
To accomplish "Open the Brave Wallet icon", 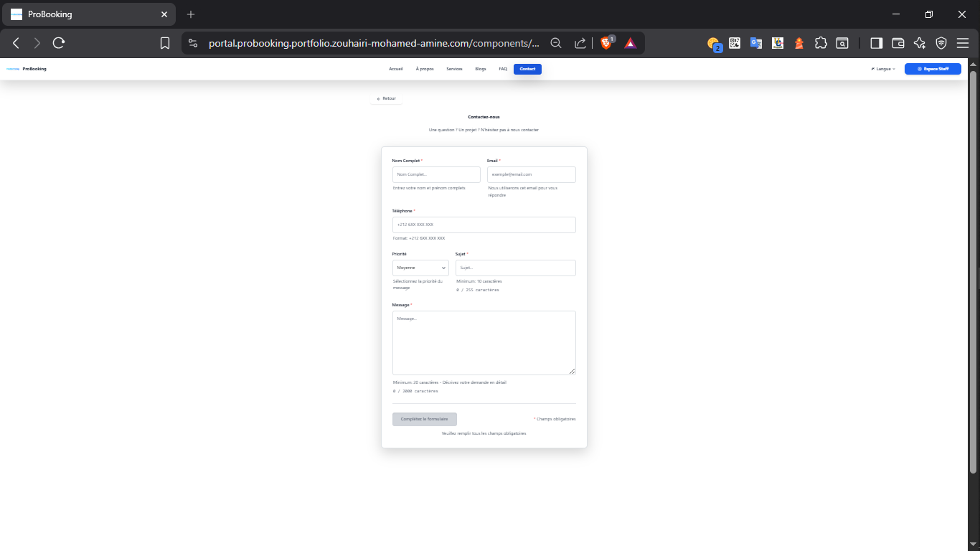I will click(897, 43).
